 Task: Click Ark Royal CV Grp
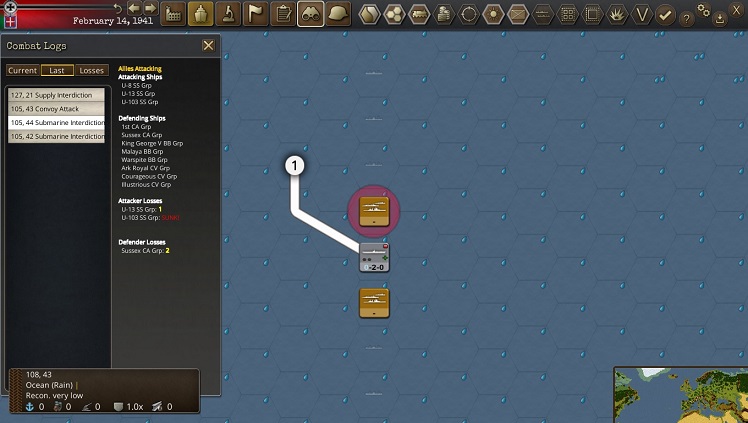pos(145,168)
